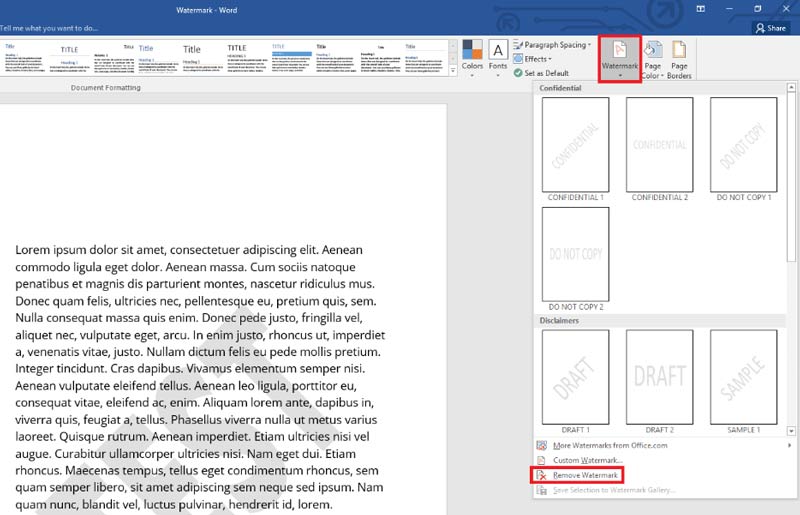Apply the blue-bar TITLE style set
Screen dimensions: 800x515
tap(291, 58)
